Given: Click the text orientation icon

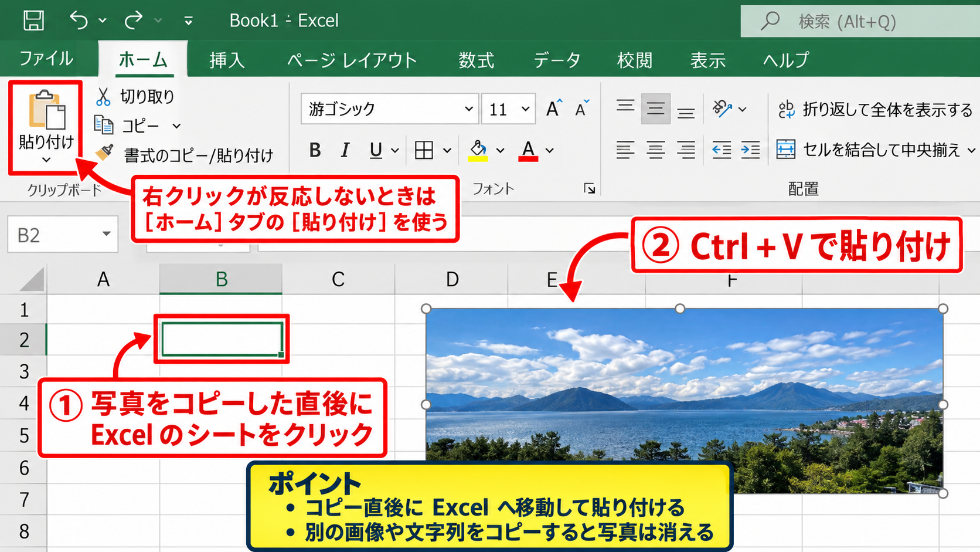Looking at the screenshot, I should [x=722, y=109].
